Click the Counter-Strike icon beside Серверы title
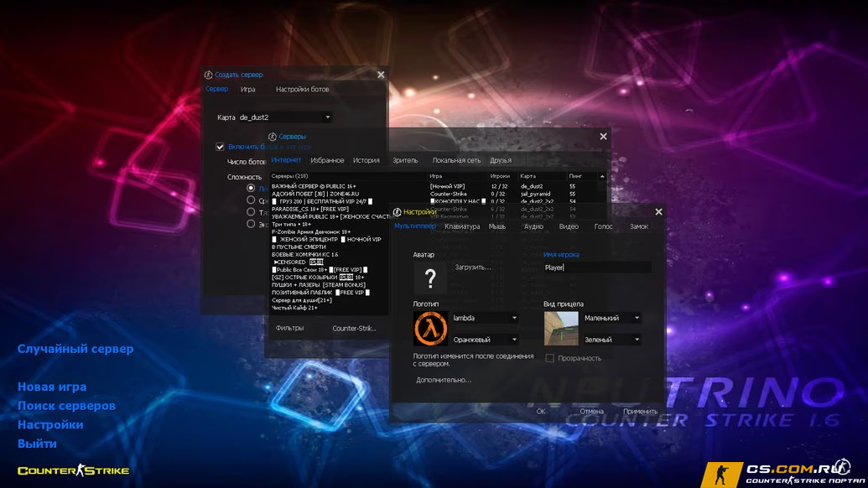The height and width of the screenshot is (488, 868). 273,137
